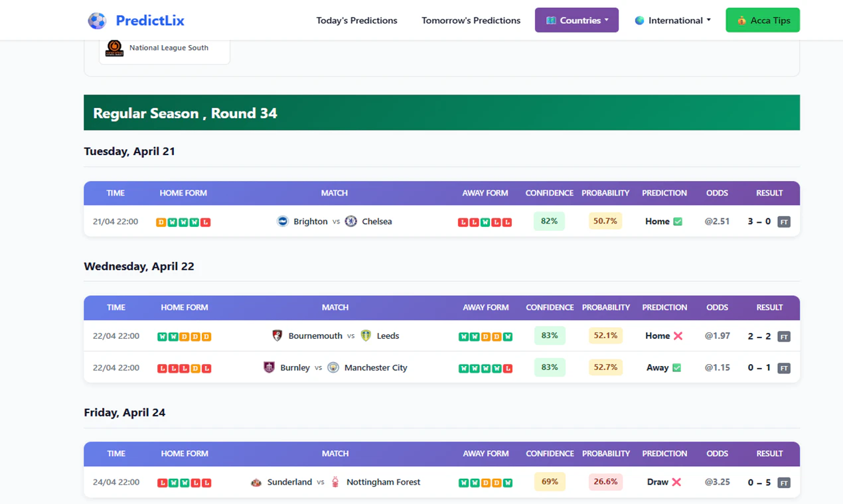843x504 pixels.
Task: Click green check on Brighton Home prediction
Action: (678, 221)
